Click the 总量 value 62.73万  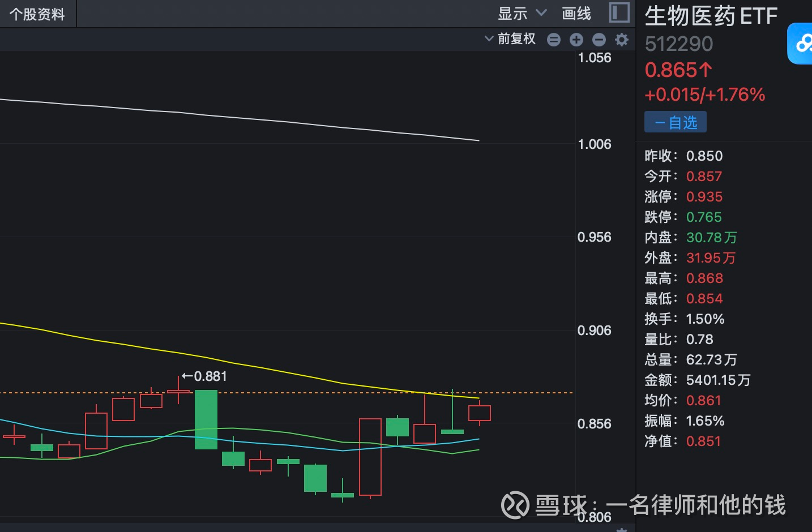click(x=711, y=359)
